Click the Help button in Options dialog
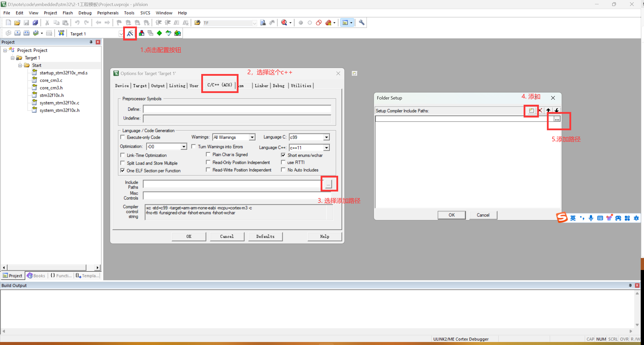The height and width of the screenshot is (345, 644). tap(325, 236)
